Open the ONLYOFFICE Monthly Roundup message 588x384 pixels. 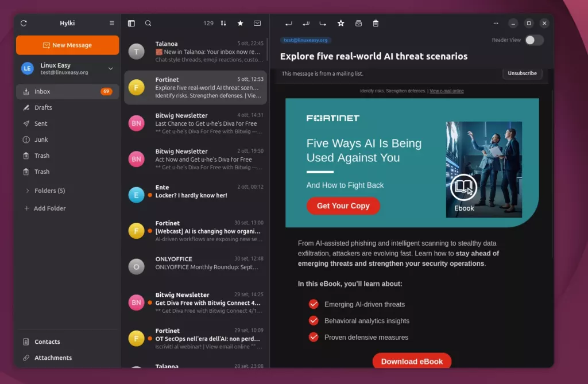click(x=195, y=267)
